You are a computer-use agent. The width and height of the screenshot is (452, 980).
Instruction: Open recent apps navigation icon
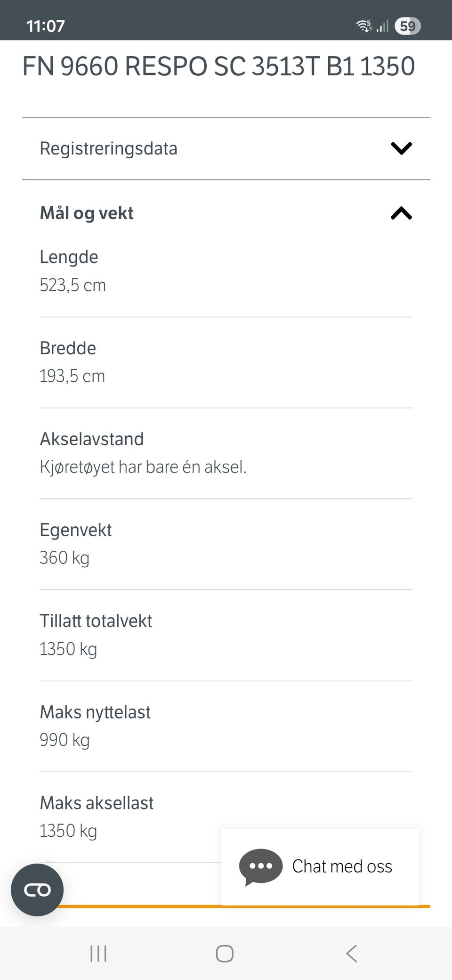(98, 954)
